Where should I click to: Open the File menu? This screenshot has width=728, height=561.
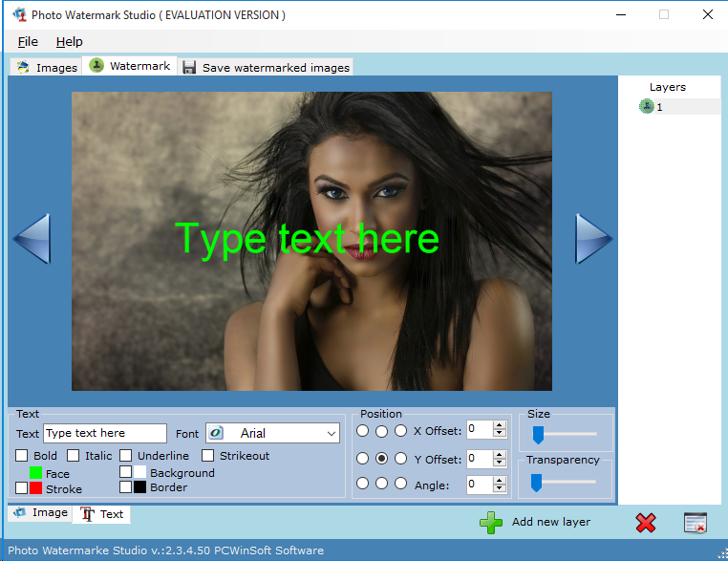(x=28, y=41)
